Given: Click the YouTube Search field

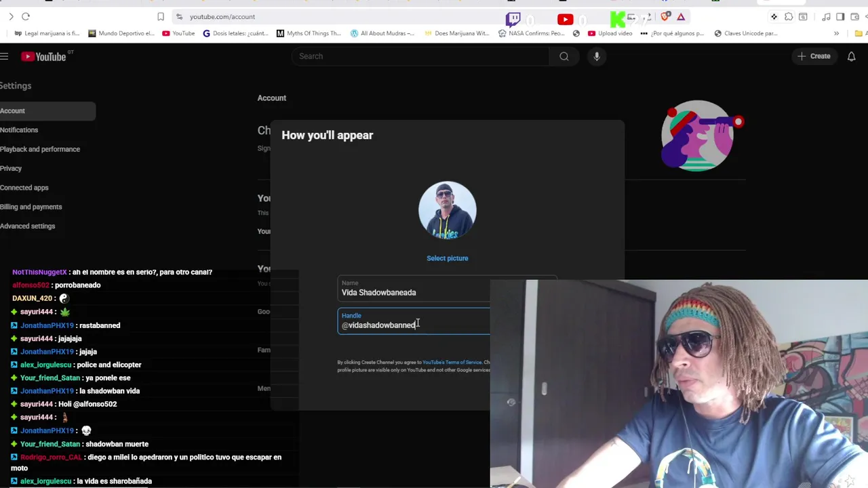Looking at the screenshot, I should click(420, 56).
